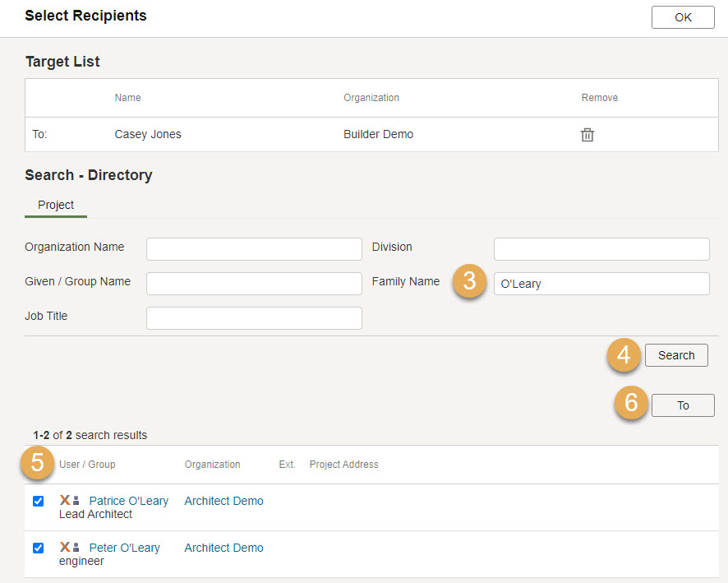Image resolution: width=728 pixels, height=583 pixels.
Task: Uncheck the Patrice O'Leary checkbox
Action: tap(38, 502)
